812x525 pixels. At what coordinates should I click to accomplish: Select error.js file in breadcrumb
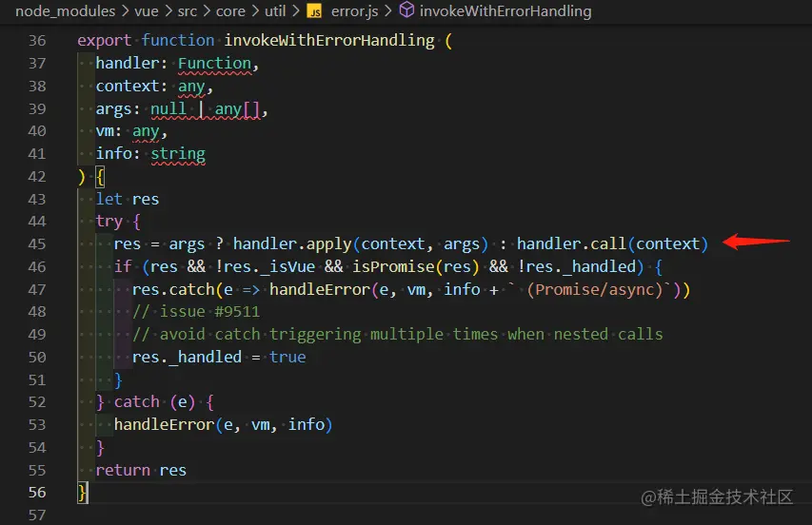[x=355, y=10]
